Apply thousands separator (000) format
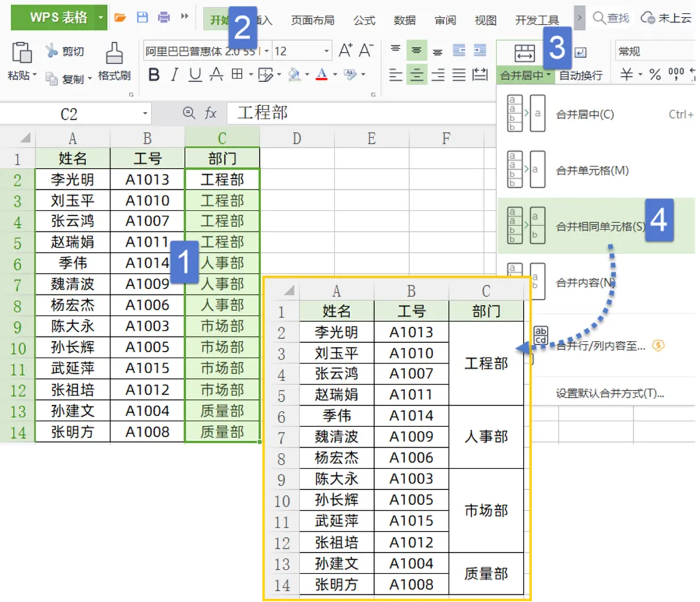 pyautogui.click(x=675, y=74)
